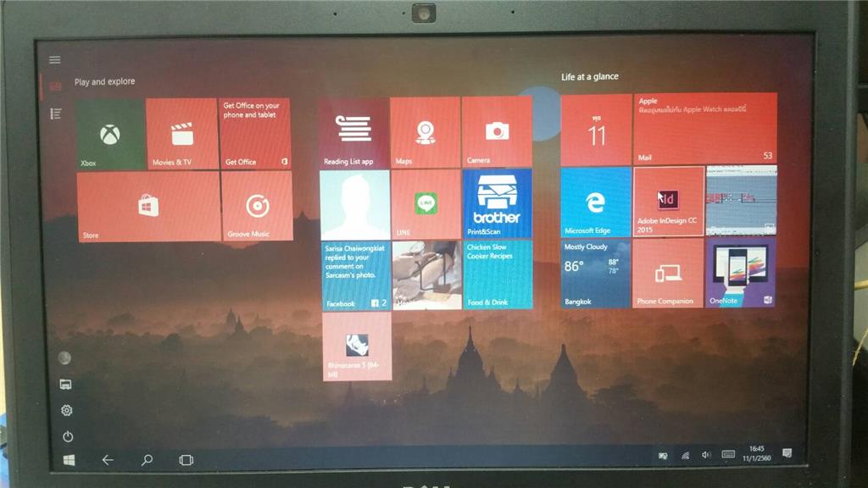The image size is (868, 488).
Task: Open the Adobe InDesign CC 2015 tile
Action: click(x=669, y=202)
